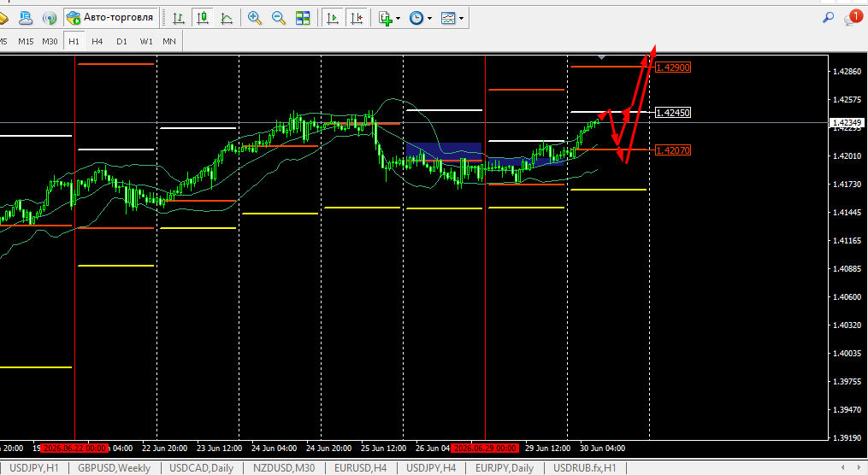Switch to the GBPUSD,Weekly chart tab
Image resolution: width=868 pixels, height=475 pixels.
pyautogui.click(x=114, y=468)
